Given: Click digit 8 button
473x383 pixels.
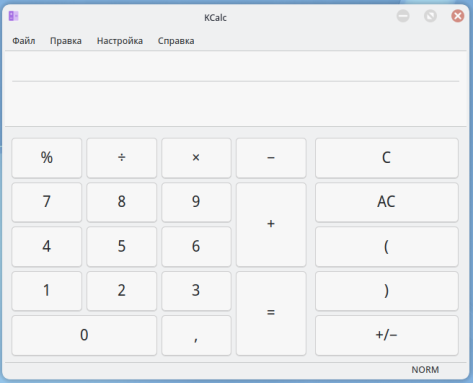Looking at the screenshot, I should coord(122,202).
